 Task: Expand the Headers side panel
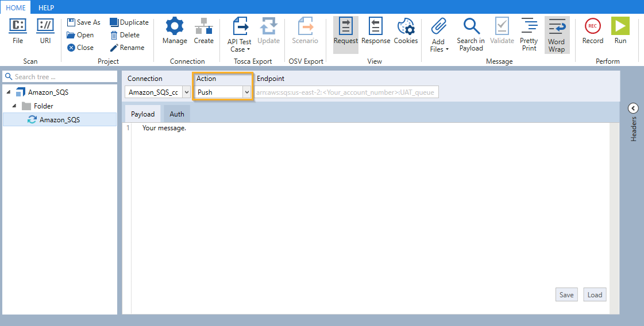pos(633,108)
